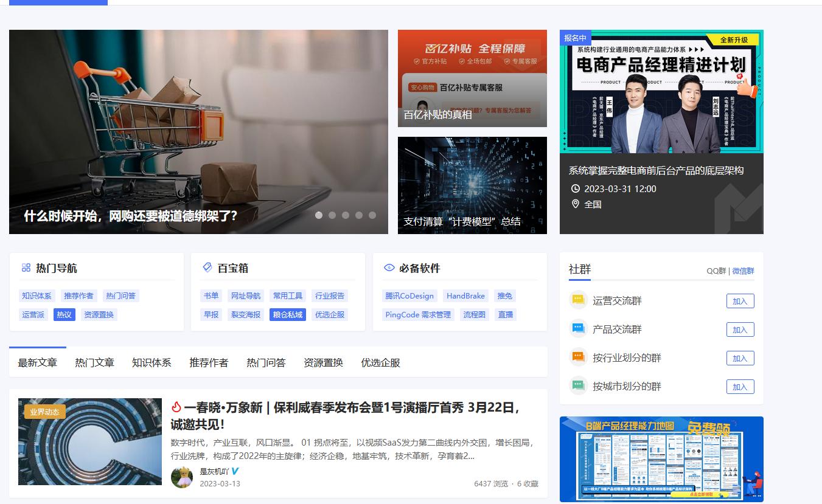The height and width of the screenshot is (504, 822).
Task: Click the 产品交流群 chat icon
Action: coord(578,329)
